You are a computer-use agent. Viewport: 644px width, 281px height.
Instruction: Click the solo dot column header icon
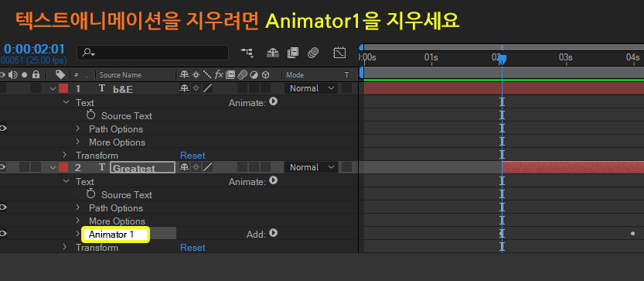[x=24, y=75]
